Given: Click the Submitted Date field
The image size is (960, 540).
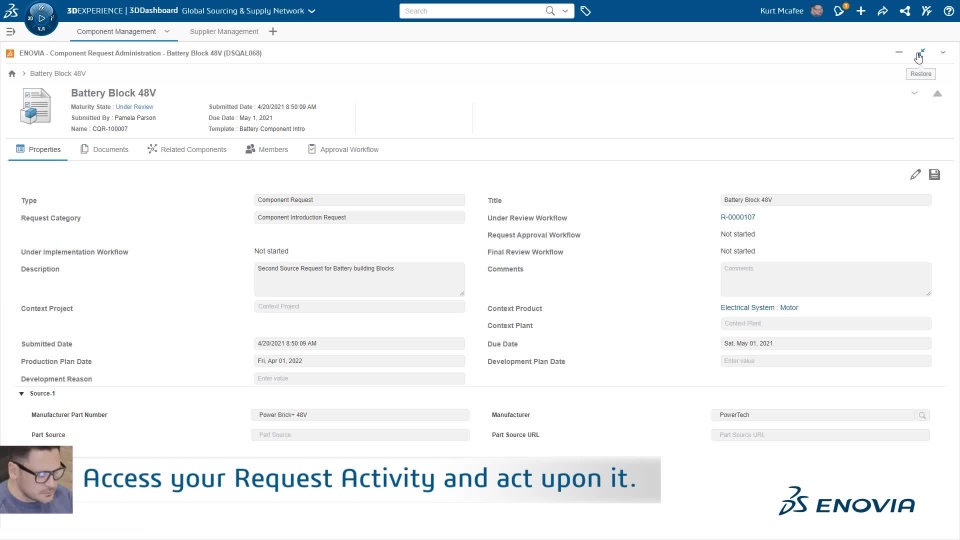Looking at the screenshot, I should tap(359, 343).
